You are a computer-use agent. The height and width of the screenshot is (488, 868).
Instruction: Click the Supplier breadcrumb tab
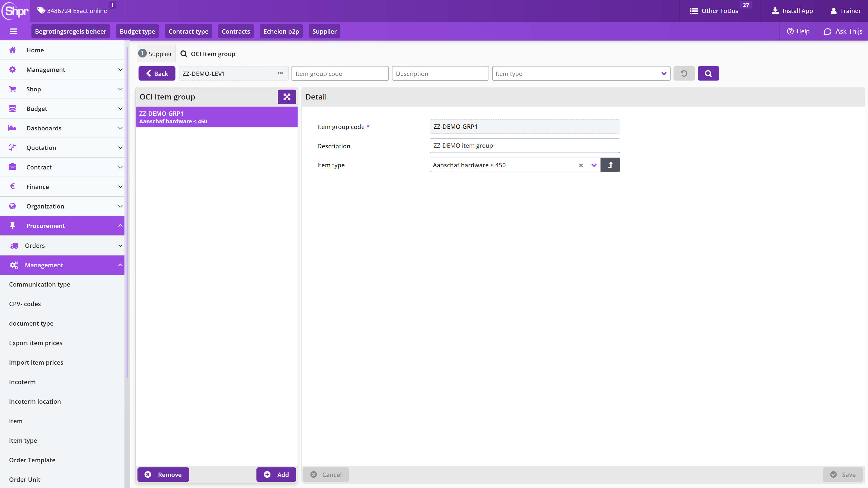click(156, 54)
